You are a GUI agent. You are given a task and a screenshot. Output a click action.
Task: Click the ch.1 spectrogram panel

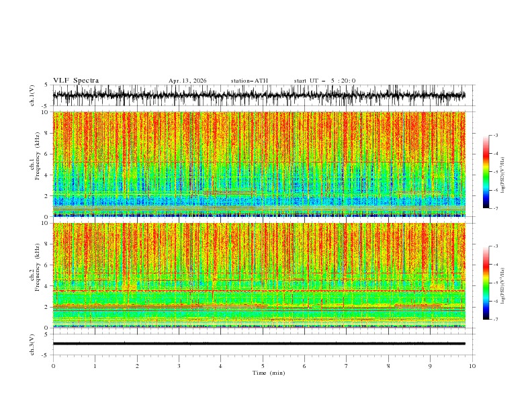[x=259, y=164]
